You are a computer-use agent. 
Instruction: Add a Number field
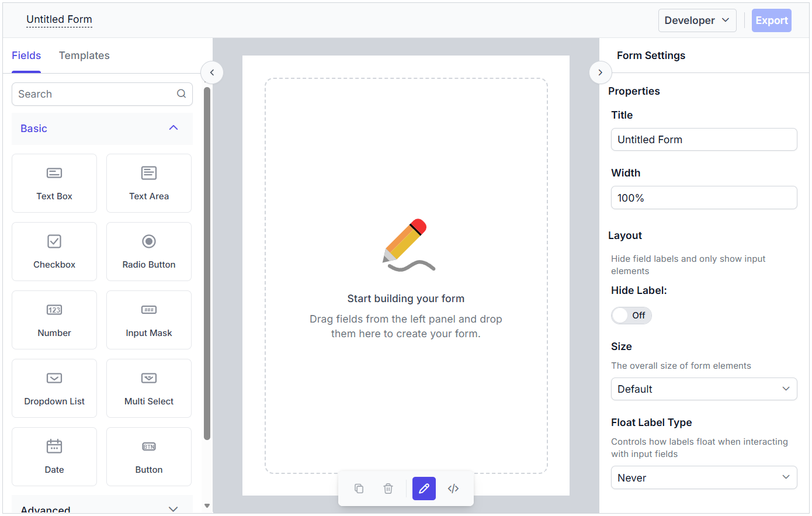(x=54, y=320)
